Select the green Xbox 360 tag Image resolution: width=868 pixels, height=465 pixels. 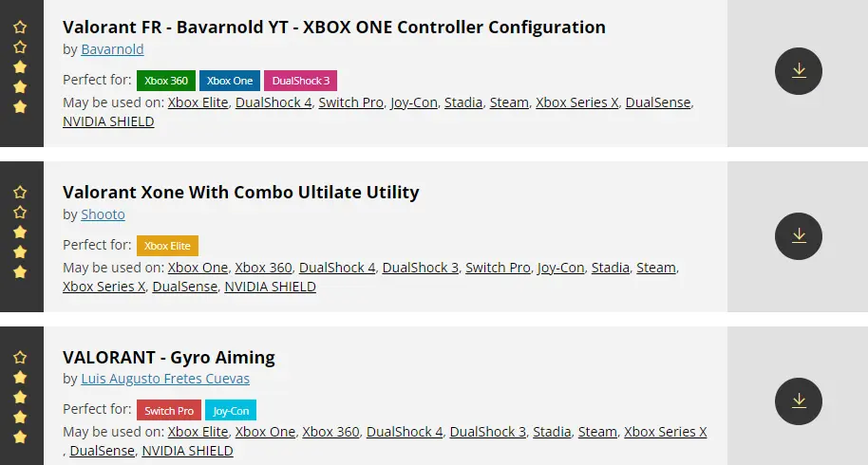coord(166,81)
